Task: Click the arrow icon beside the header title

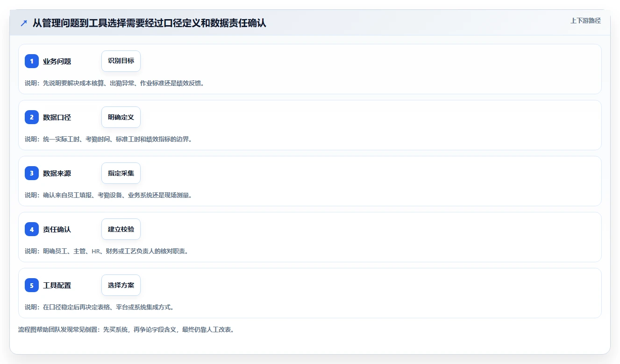Action: (x=24, y=23)
